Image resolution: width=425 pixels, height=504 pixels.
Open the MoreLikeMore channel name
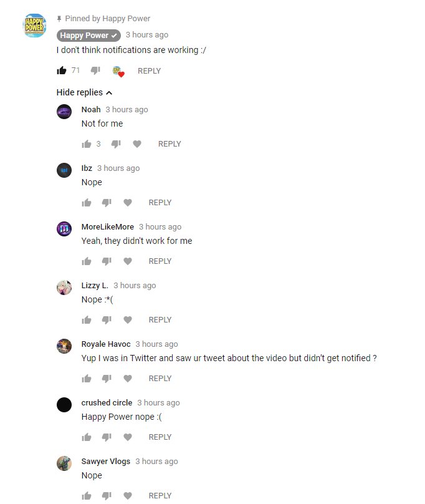click(x=108, y=226)
